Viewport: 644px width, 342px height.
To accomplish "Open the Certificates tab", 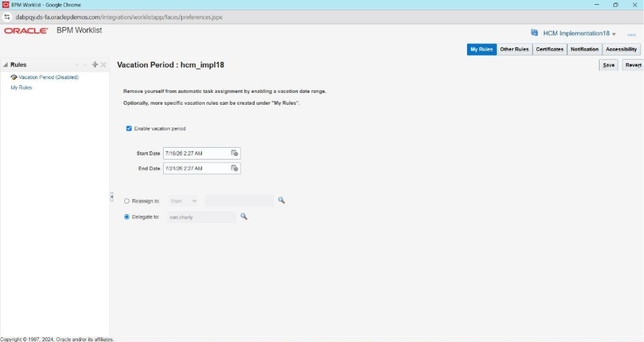I will pos(550,49).
